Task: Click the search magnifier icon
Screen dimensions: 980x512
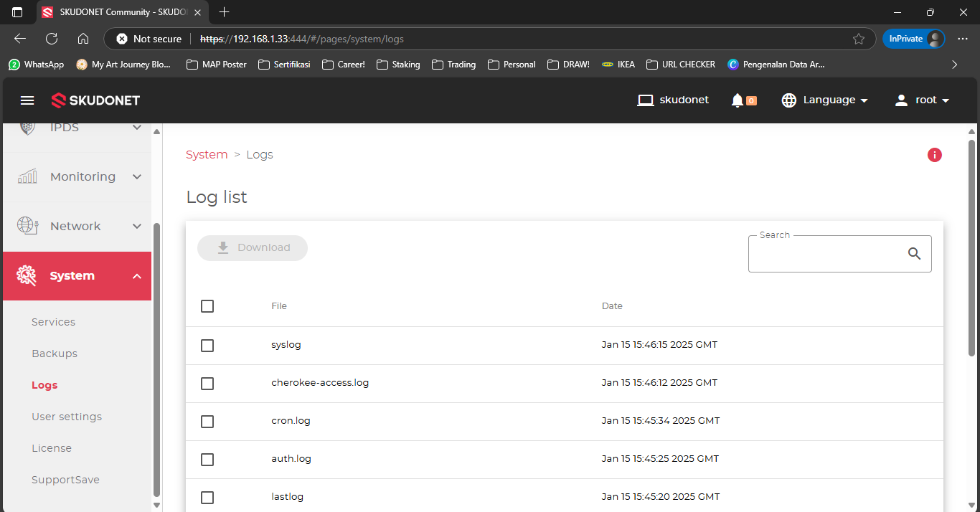Action: click(914, 253)
